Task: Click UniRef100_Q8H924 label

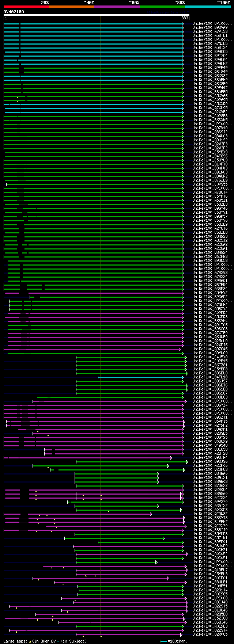Action: click(210, 252)
